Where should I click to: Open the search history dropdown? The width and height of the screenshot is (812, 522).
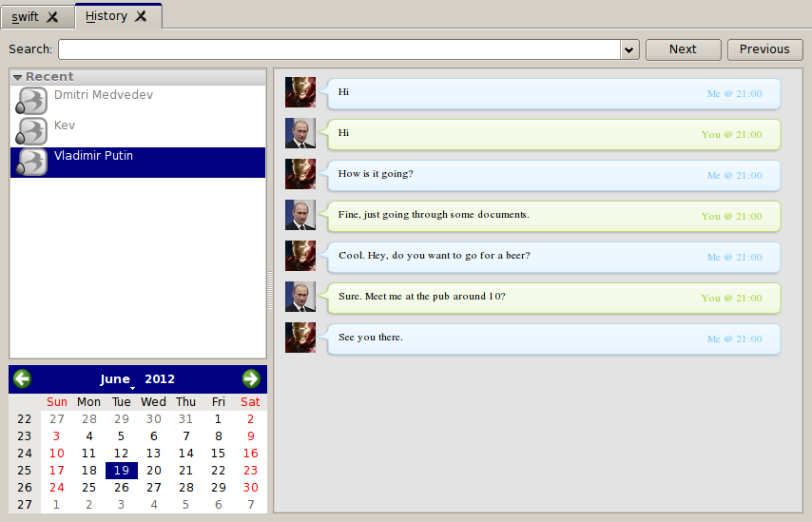(628, 49)
